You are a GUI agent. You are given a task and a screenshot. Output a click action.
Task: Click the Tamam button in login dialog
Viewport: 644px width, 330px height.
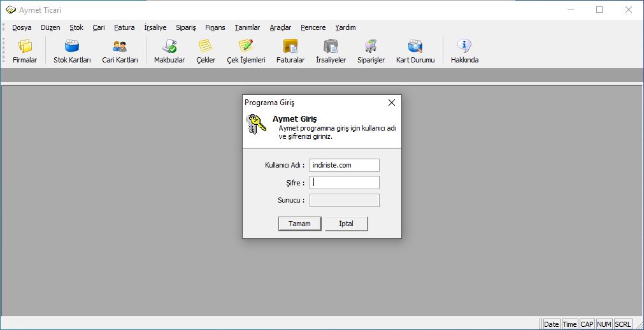pos(299,224)
